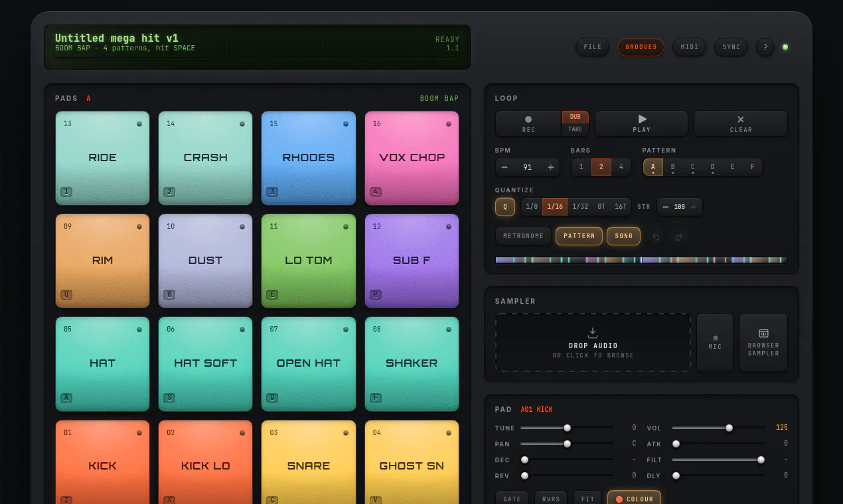Toggle the Q quantize button
843x504 pixels.
click(x=505, y=207)
